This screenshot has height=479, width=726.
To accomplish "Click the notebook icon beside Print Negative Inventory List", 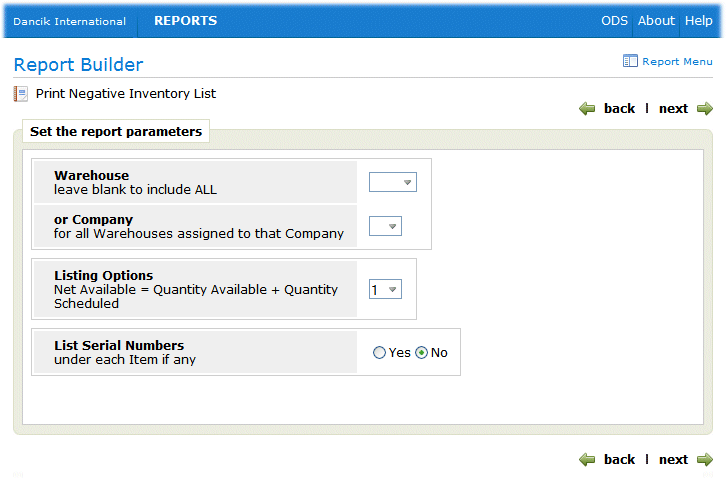I will click(x=21, y=94).
